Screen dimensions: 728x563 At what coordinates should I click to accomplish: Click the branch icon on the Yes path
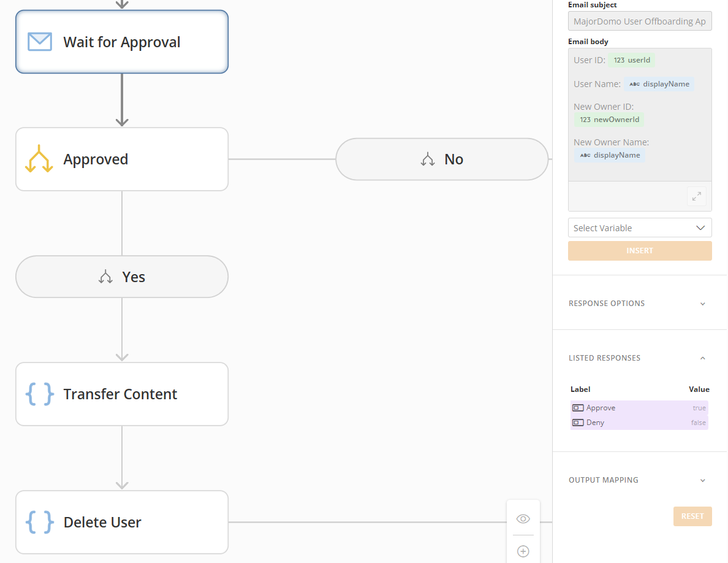(105, 277)
